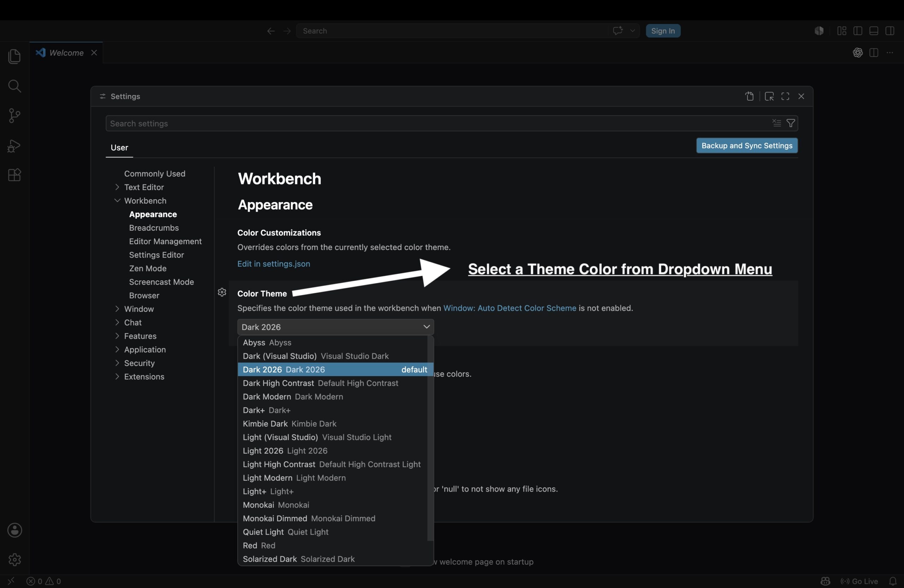The image size is (904, 588).
Task: Expand the Text Editor settings section
Action: 117,187
